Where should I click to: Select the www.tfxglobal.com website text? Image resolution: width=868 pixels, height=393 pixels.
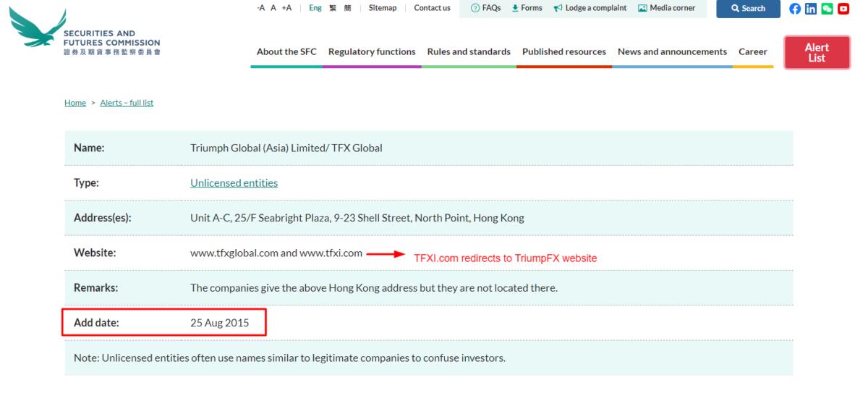(x=234, y=253)
